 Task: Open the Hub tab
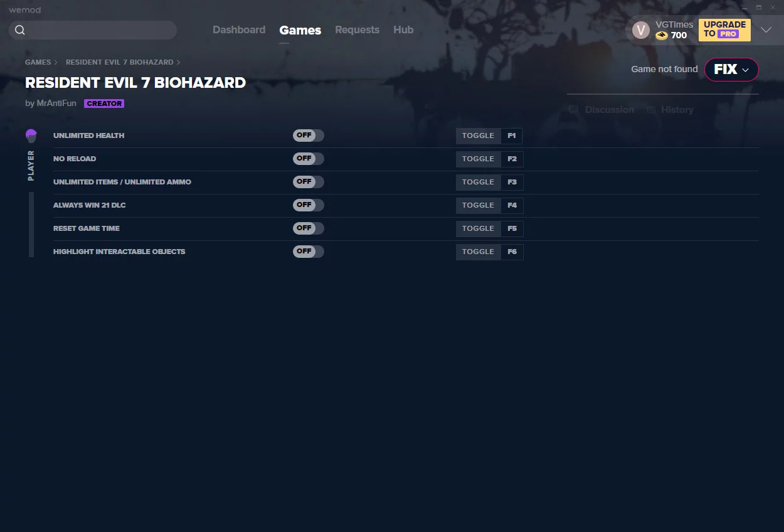[x=403, y=30]
